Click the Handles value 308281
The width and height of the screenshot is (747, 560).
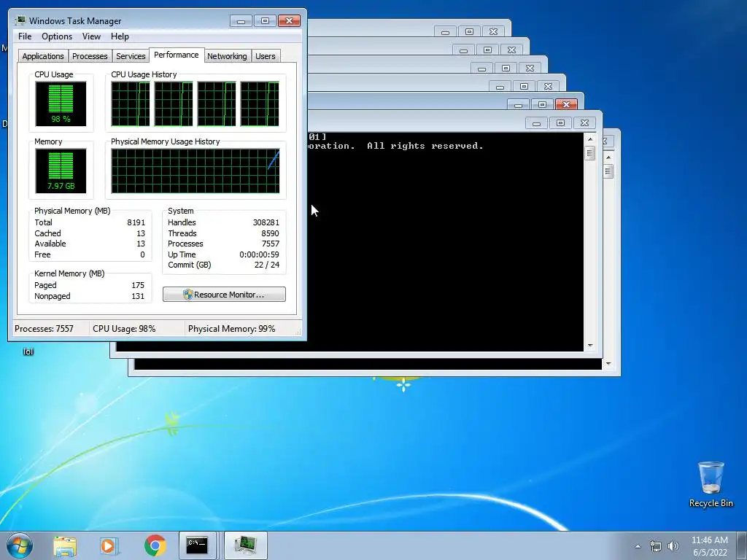(x=266, y=222)
